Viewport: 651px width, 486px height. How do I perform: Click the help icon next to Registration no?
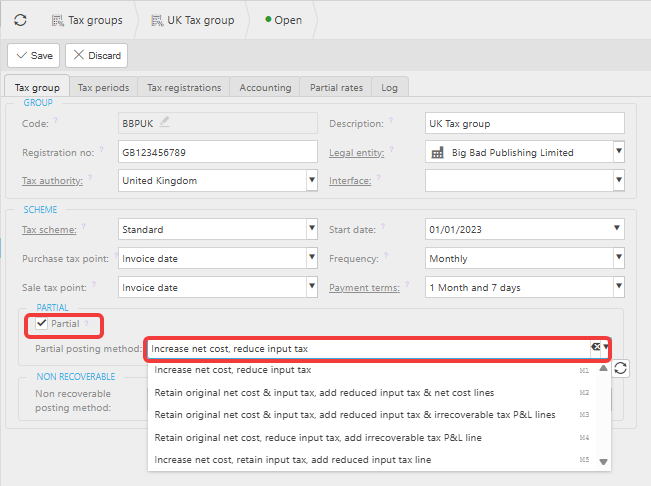[x=101, y=149]
